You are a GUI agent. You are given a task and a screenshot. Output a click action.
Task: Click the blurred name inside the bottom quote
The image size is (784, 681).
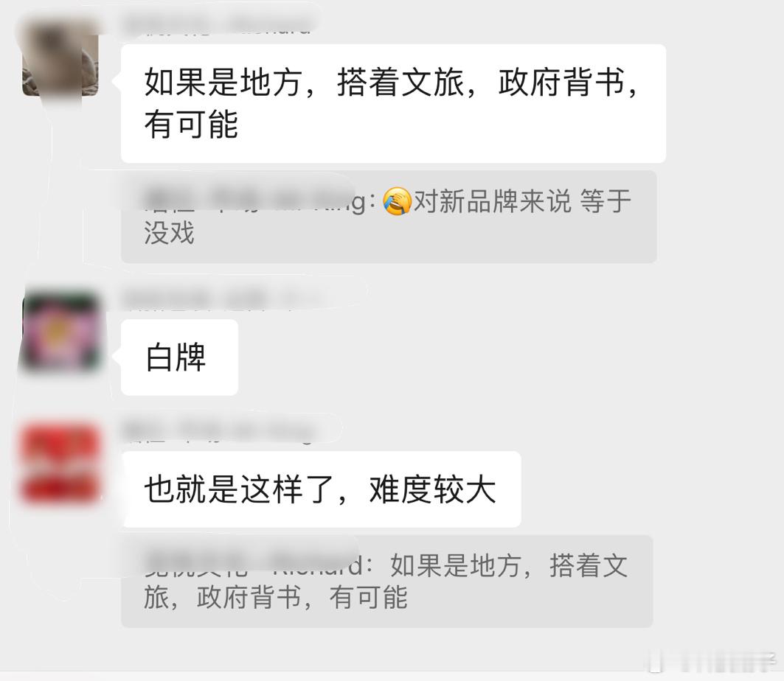(x=254, y=565)
